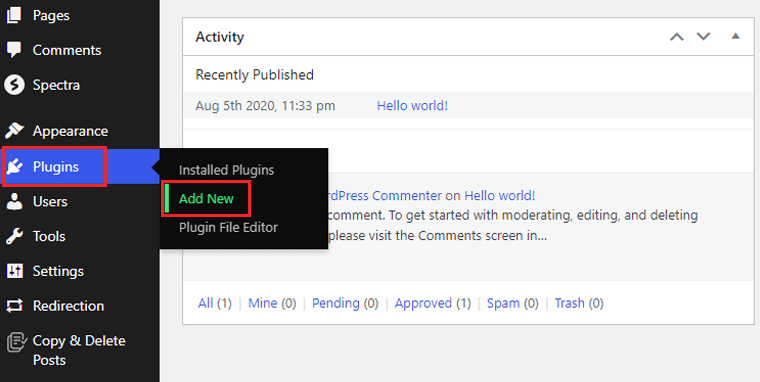Click the Activity widget title
The image size is (760, 382).
coord(220,37)
